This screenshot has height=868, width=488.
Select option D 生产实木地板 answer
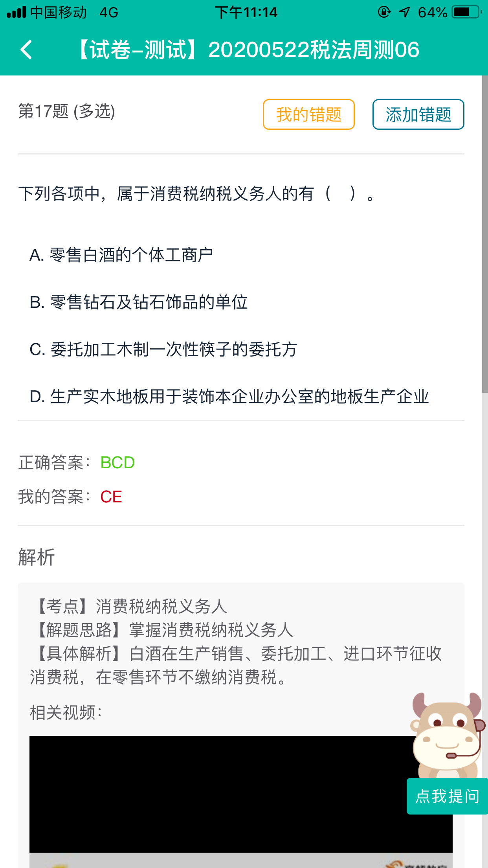229,397
